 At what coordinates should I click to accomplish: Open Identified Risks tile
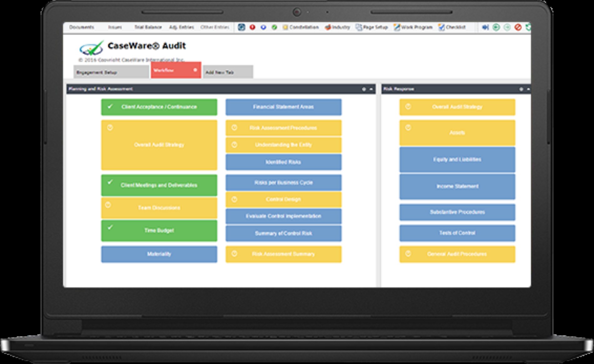pos(284,162)
